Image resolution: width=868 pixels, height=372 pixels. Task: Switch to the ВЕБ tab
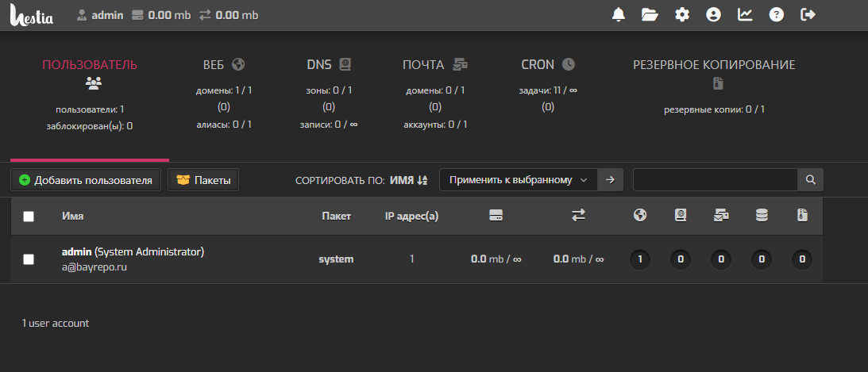click(x=224, y=65)
